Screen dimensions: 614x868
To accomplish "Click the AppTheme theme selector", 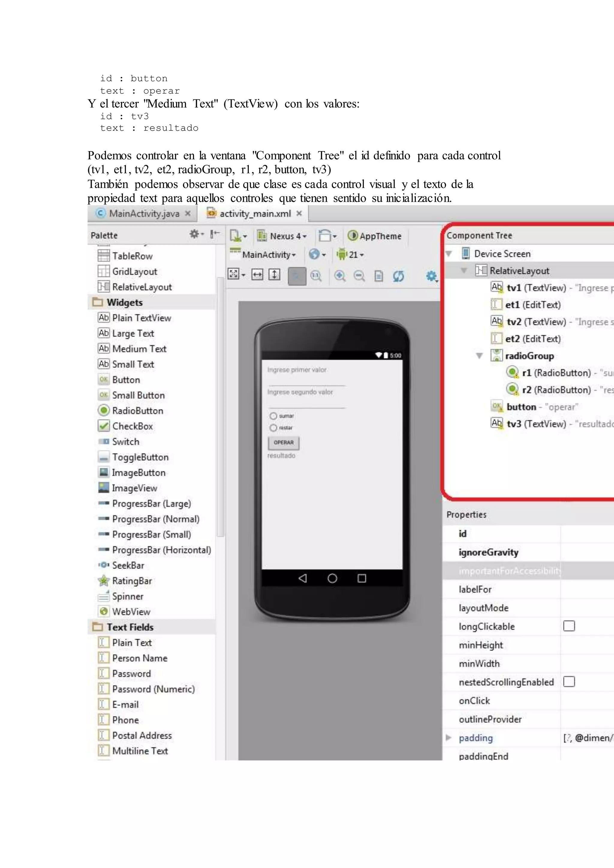I will tap(374, 236).
